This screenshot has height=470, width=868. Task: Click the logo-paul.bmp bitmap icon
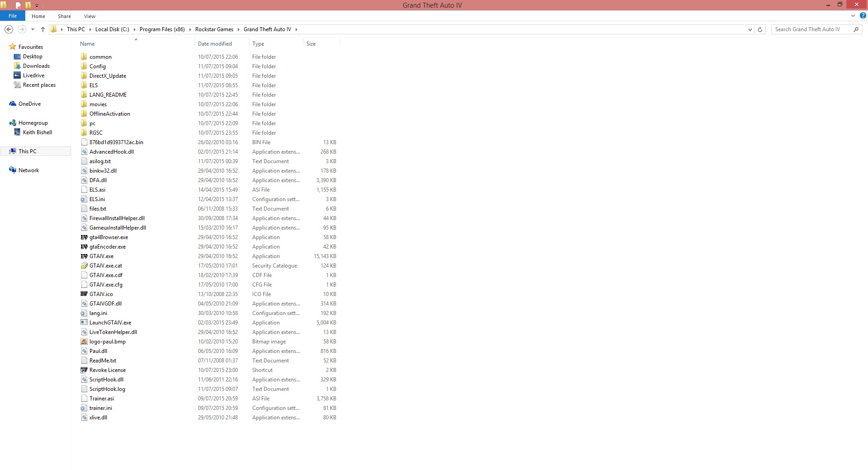[x=84, y=342]
